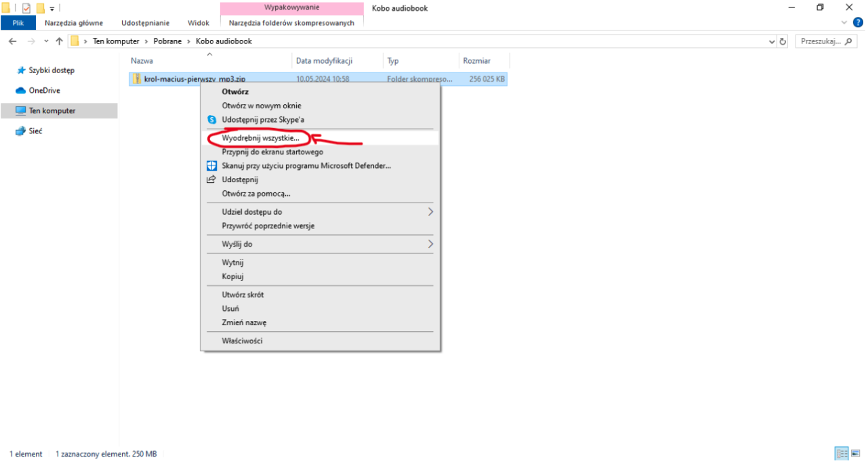
Task: Go up one folder level arrow
Action: [60, 41]
